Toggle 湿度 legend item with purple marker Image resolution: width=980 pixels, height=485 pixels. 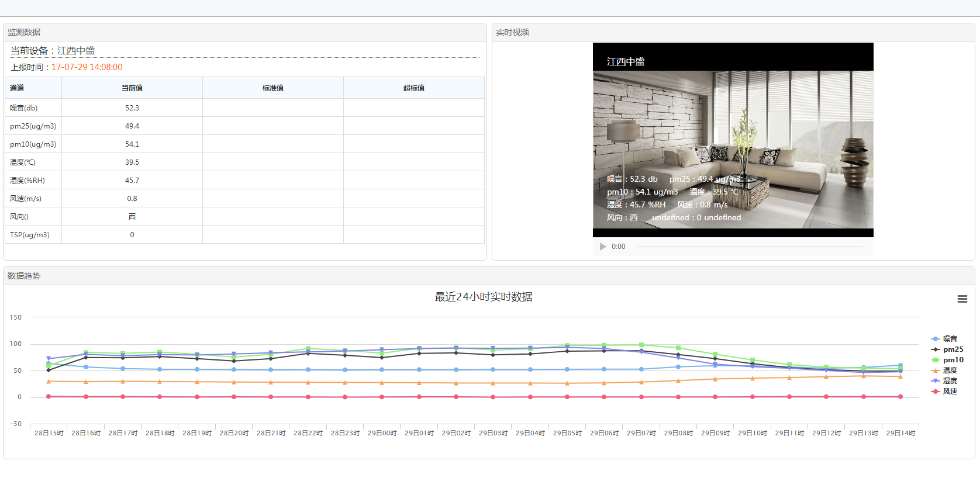(950, 381)
